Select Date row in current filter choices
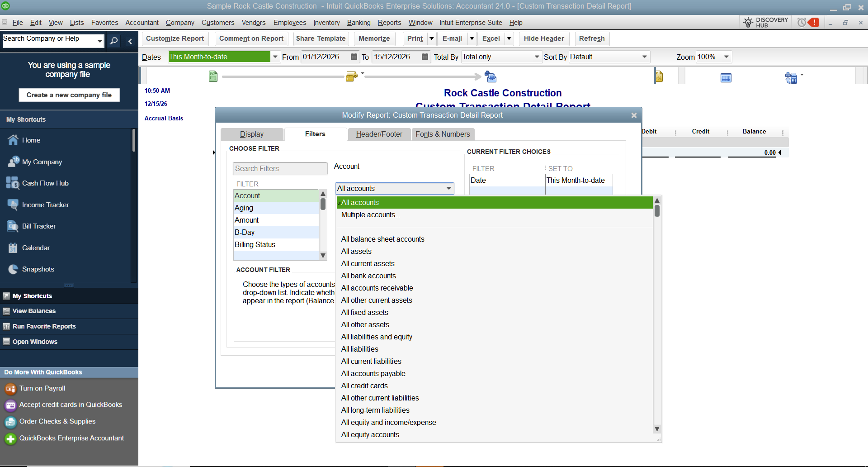The width and height of the screenshot is (868, 467). point(541,181)
